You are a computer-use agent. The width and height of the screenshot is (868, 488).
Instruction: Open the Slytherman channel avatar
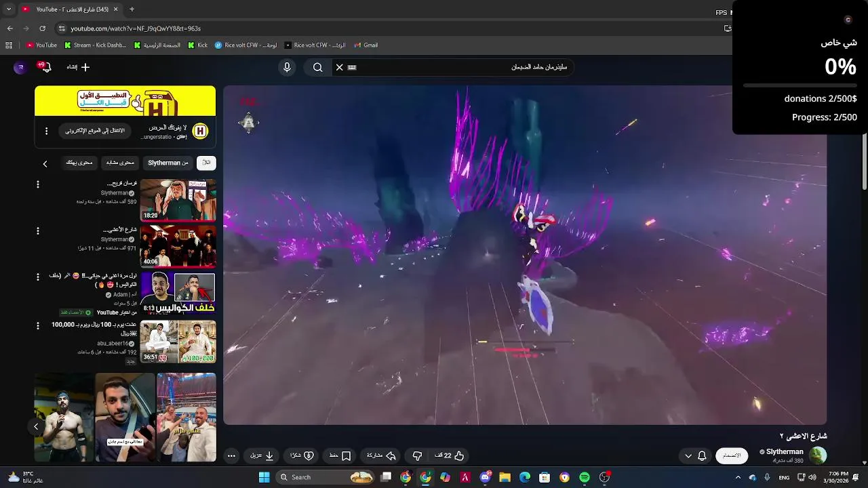tap(818, 455)
